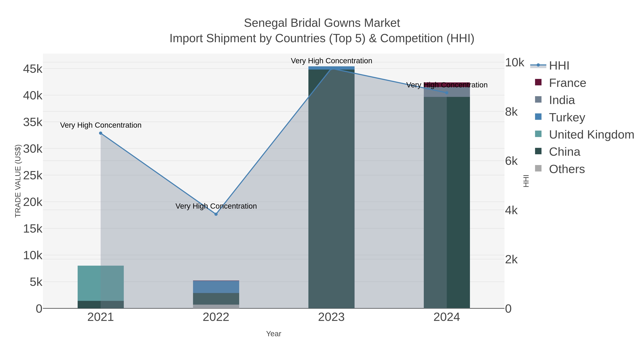Click the 8k right axis tick

511,112
